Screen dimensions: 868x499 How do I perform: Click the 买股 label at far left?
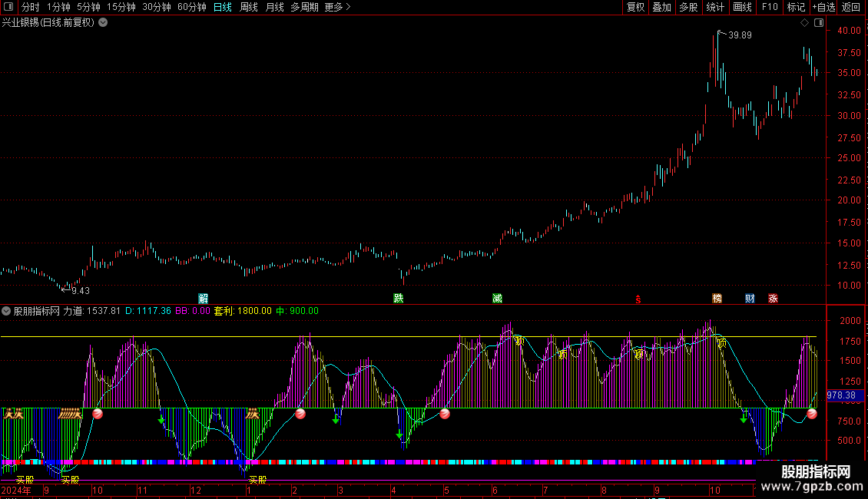click(25, 480)
